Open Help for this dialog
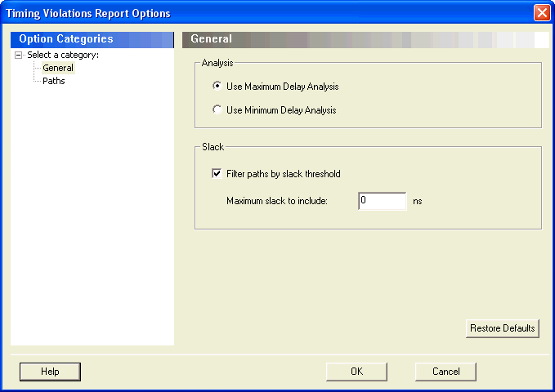555x392 pixels. pyautogui.click(x=50, y=372)
